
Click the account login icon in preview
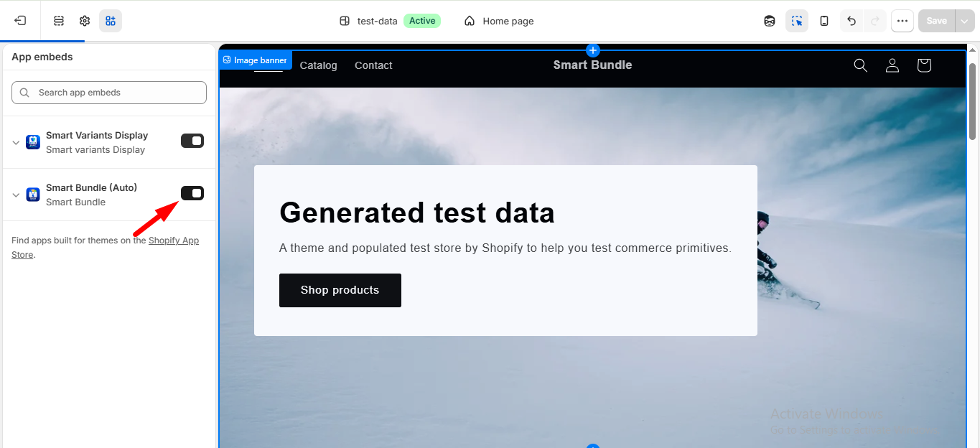(892, 65)
